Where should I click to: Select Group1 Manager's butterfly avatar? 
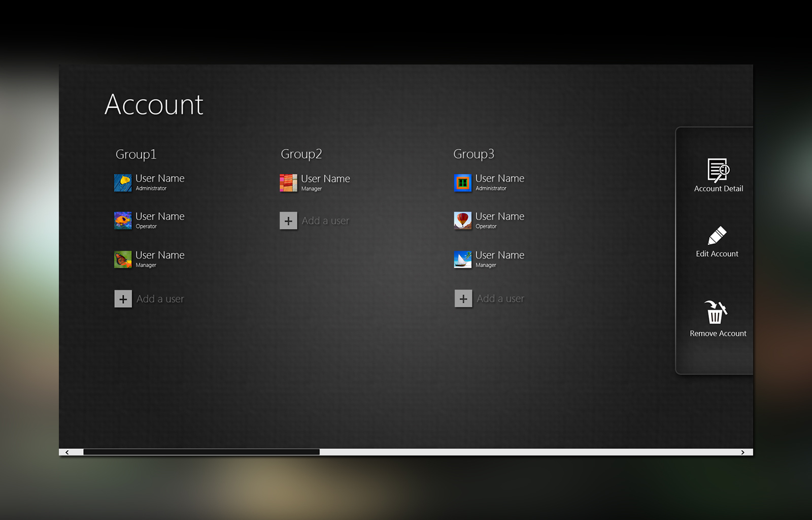click(123, 259)
